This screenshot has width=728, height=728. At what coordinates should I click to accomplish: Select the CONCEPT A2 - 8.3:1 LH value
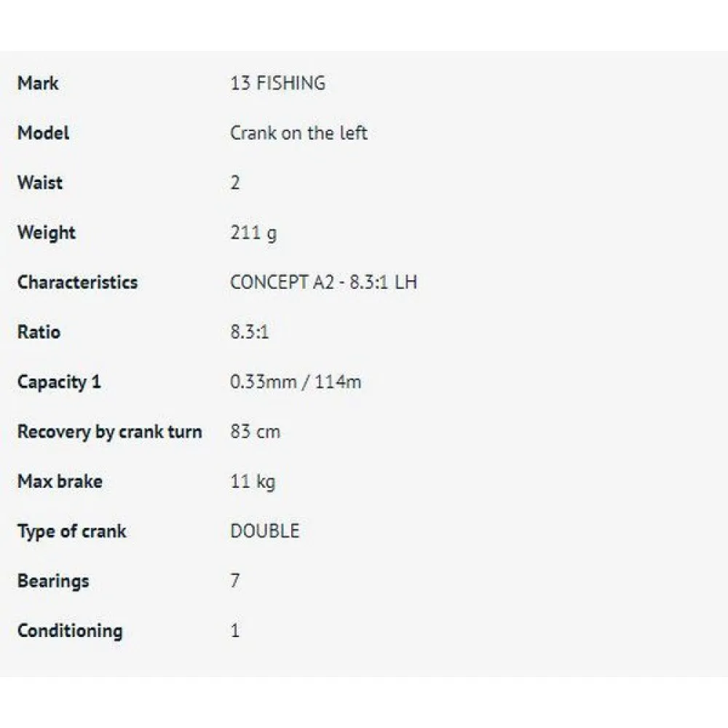323,282
